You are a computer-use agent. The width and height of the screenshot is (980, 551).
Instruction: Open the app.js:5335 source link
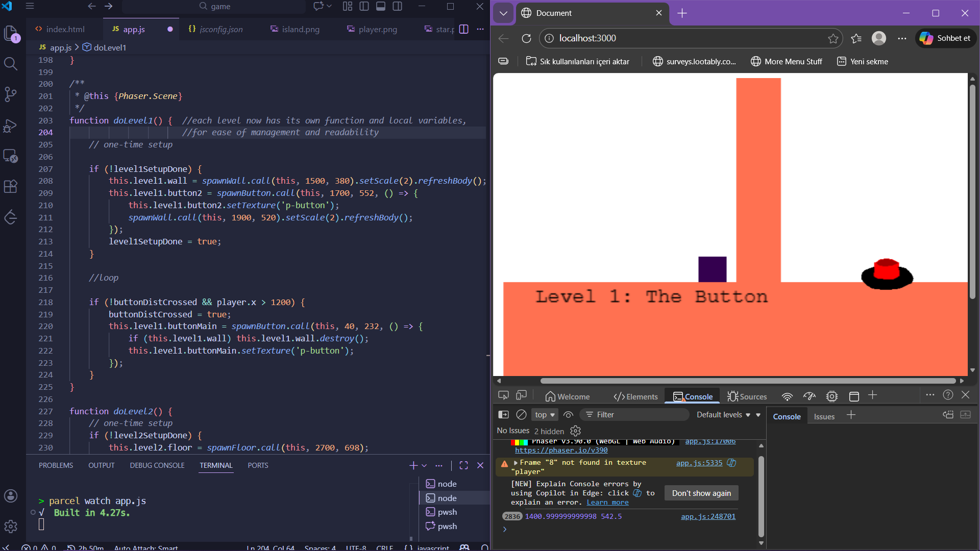pos(699,463)
